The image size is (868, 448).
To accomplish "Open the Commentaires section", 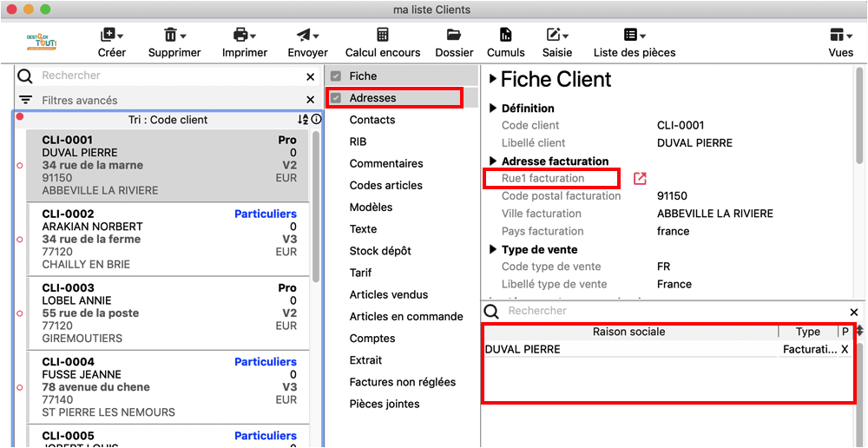I will (386, 163).
